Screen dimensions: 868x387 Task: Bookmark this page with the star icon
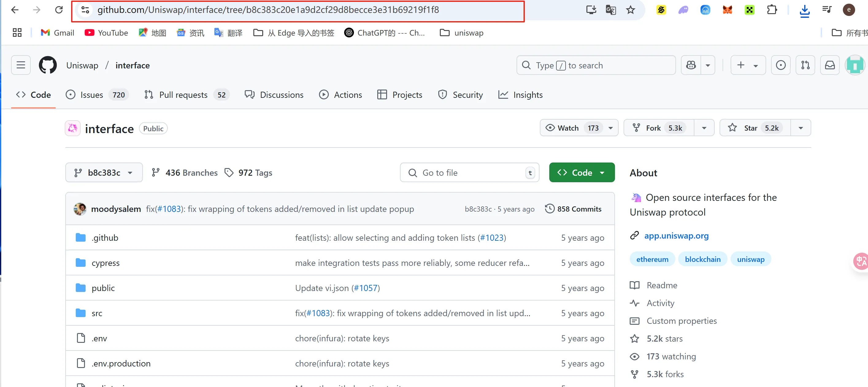coord(630,10)
